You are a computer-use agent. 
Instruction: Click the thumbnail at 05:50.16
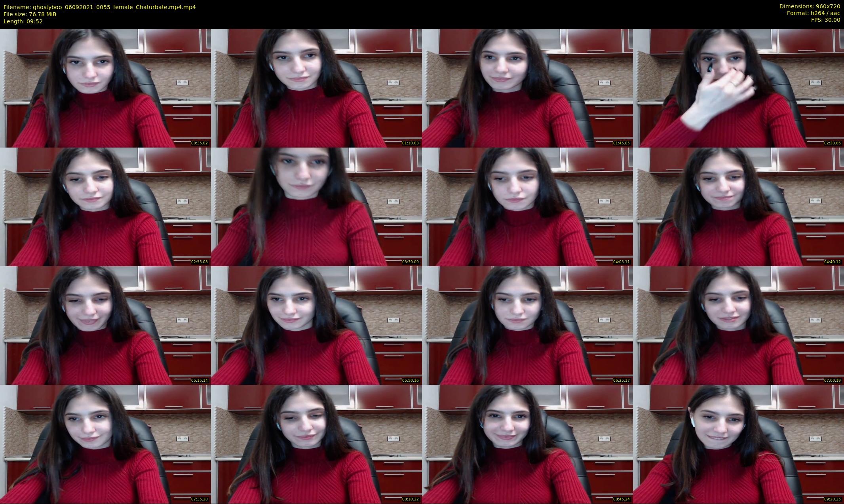pos(316,325)
